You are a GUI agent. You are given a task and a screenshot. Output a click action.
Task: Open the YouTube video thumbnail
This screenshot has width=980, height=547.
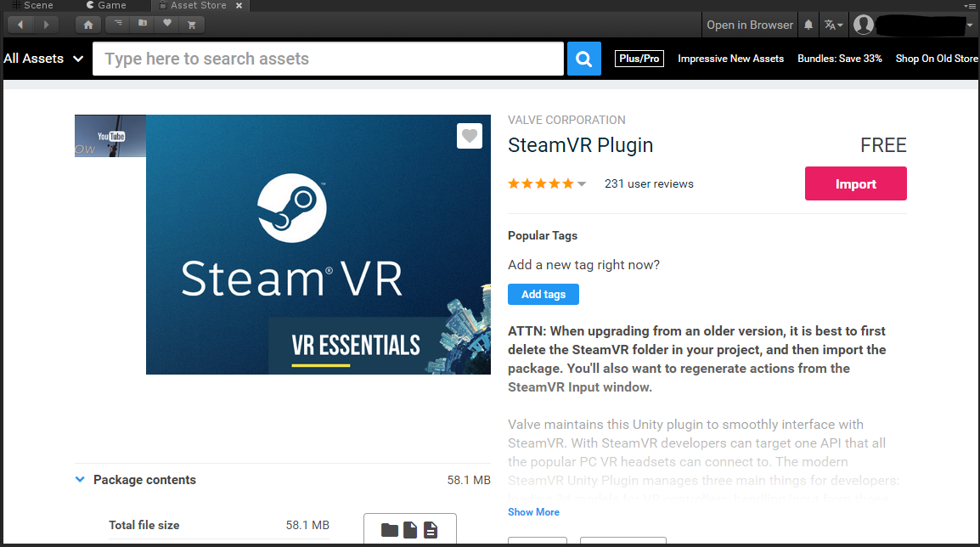[x=110, y=136]
